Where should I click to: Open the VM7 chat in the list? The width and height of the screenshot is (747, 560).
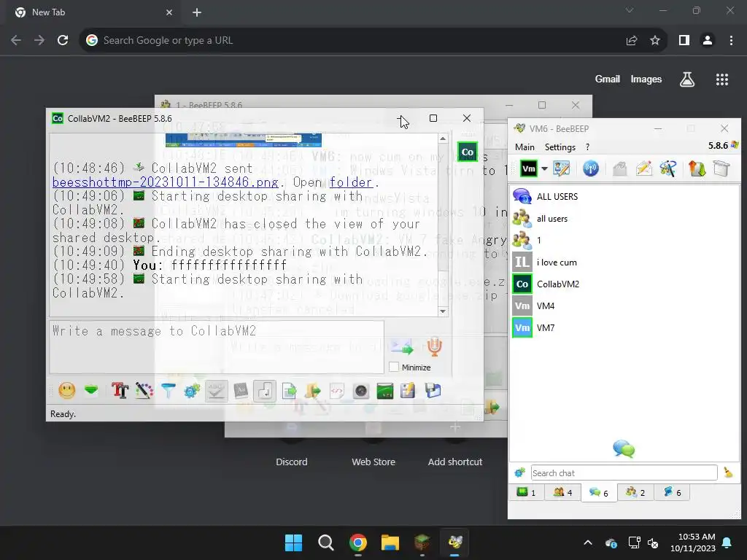[x=624, y=328]
